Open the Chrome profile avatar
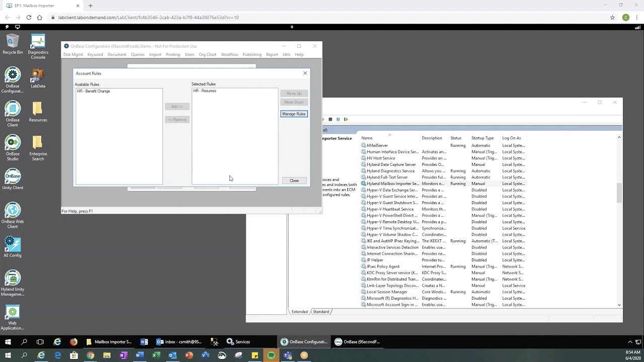The height and width of the screenshot is (362, 644). point(626,17)
